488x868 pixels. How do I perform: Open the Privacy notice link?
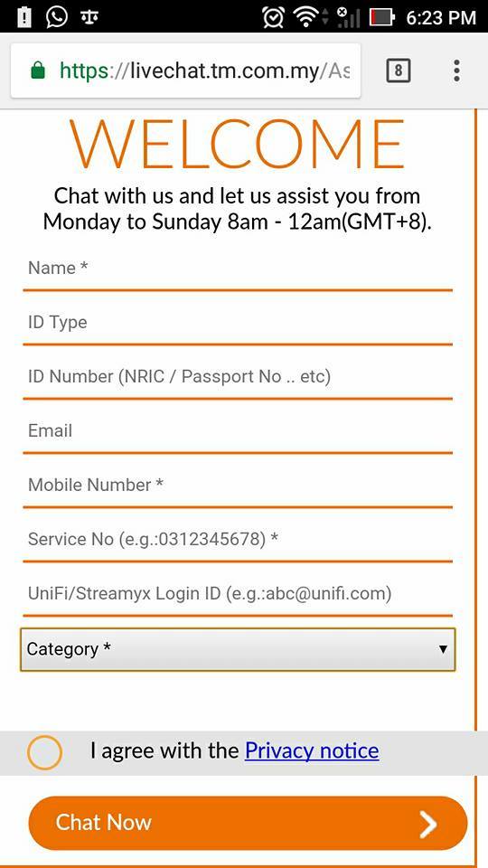pos(312,750)
